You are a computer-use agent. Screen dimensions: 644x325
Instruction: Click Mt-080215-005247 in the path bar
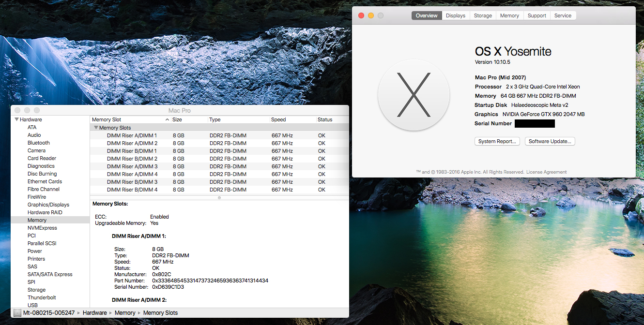[49, 313]
